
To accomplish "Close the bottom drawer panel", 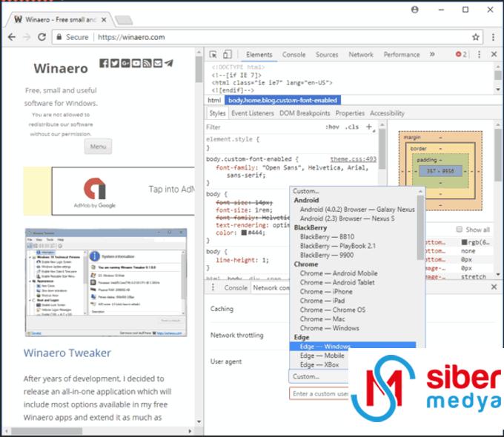I will [494, 287].
